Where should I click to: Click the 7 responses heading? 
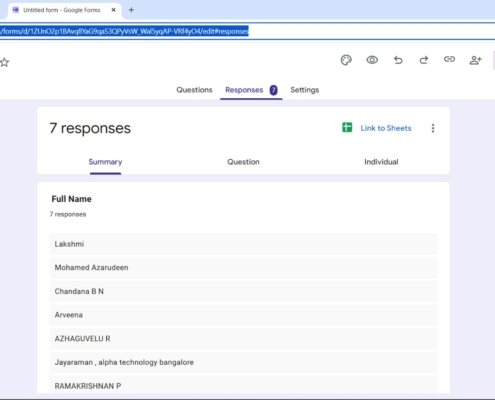(90, 128)
